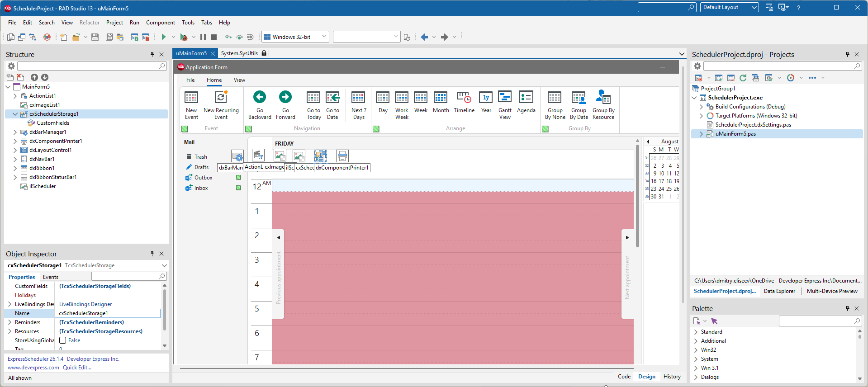Open the Component menu

[x=161, y=23]
